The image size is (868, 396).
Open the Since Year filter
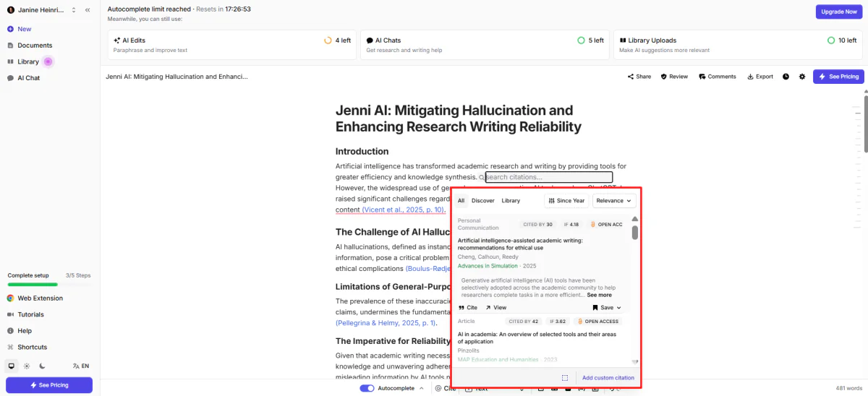(x=566, y=201)
